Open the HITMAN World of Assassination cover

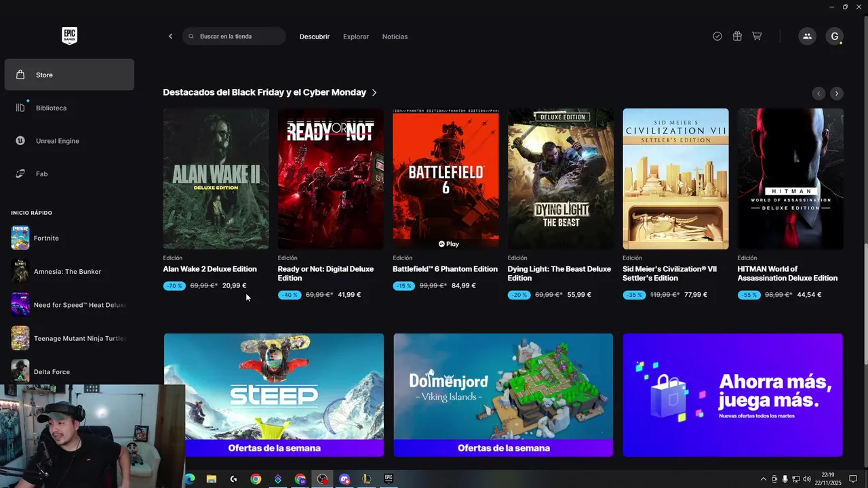[791, 179]
